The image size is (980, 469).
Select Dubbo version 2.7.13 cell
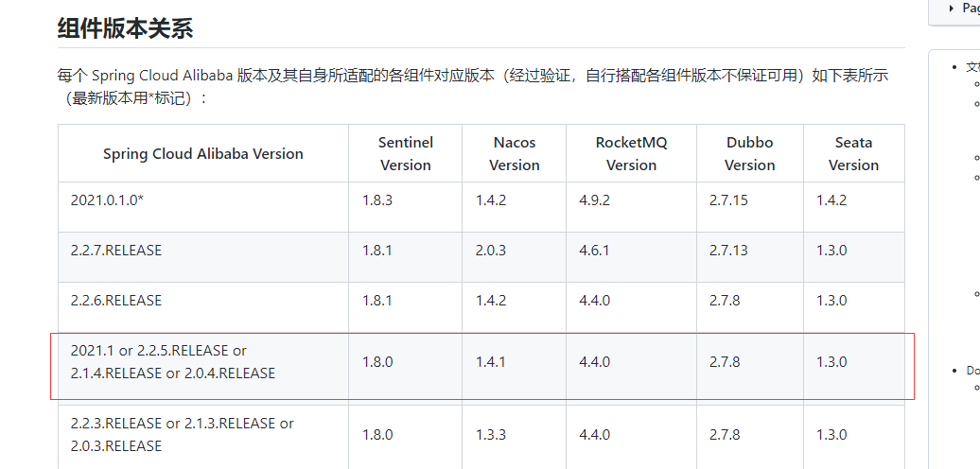tap(749, 256)
